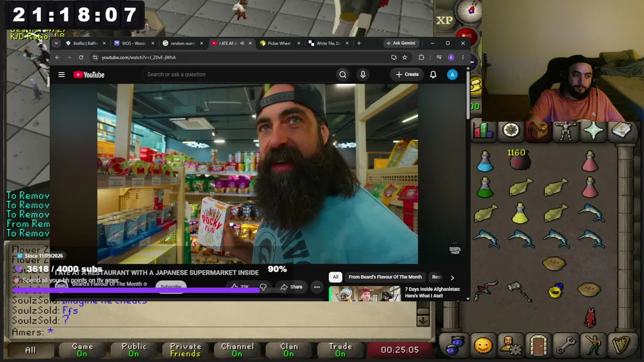Start voice search with the microphone icon
This screenshot has height=362, width=644.
click(363, 74)
